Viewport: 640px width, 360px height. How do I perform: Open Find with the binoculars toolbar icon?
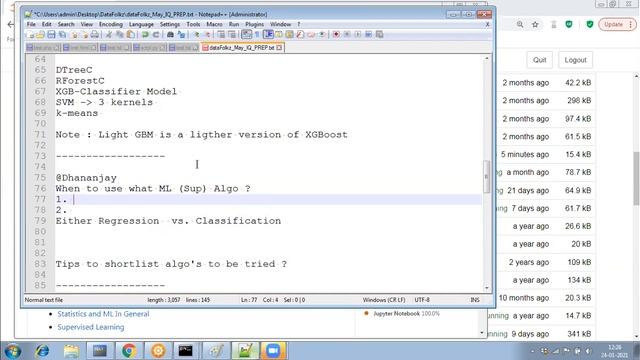[x=170, y=35]
